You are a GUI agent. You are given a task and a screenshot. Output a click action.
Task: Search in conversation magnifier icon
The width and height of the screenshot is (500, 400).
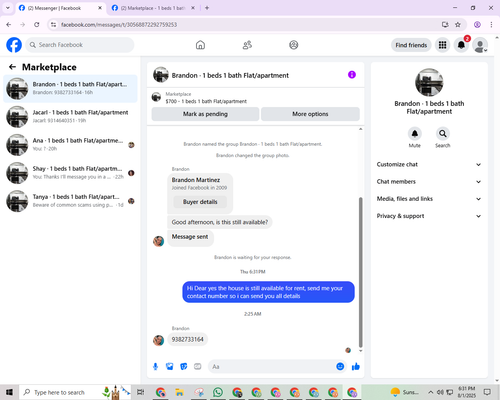443,134
